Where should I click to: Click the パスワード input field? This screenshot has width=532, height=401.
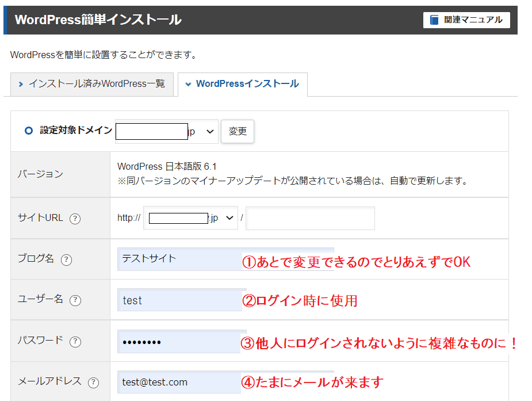click(x=182, y=342)
